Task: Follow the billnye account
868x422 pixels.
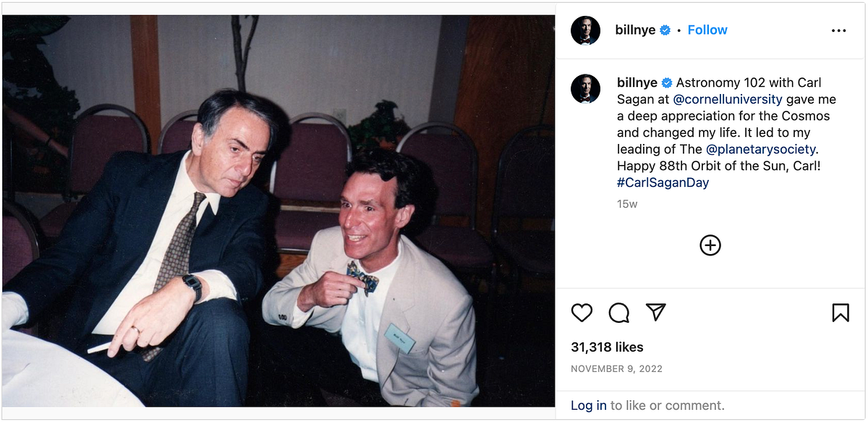Action: click(707, 30)
